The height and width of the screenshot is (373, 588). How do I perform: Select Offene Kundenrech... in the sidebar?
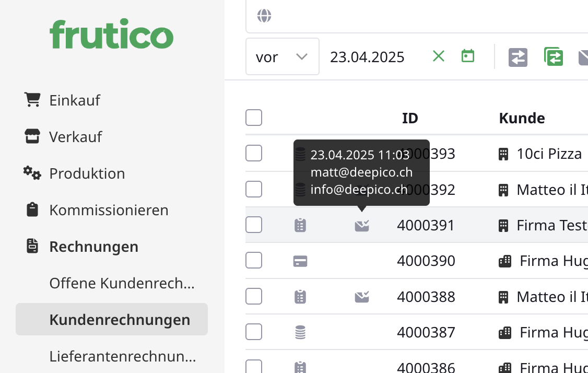pos(121,283)
